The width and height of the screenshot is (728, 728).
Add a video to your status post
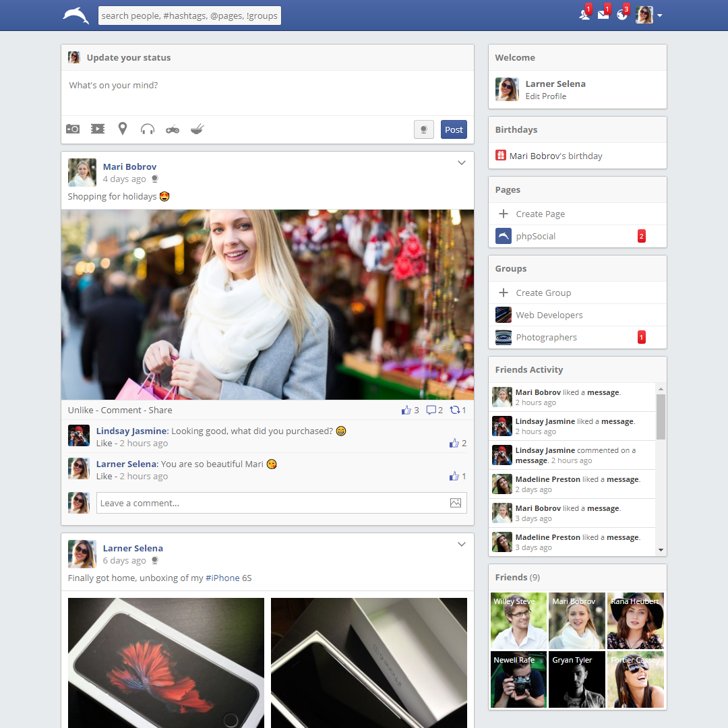tap(97, 129)
